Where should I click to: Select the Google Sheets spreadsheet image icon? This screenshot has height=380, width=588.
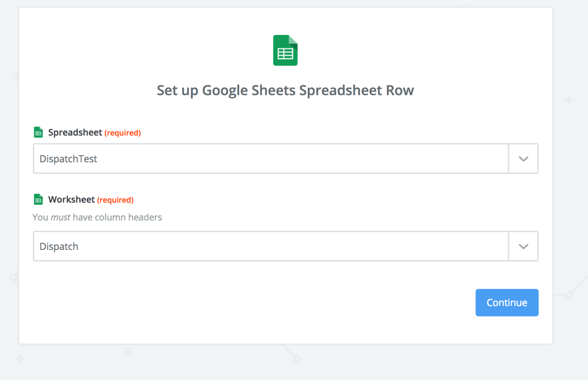(x=285, y=50)
